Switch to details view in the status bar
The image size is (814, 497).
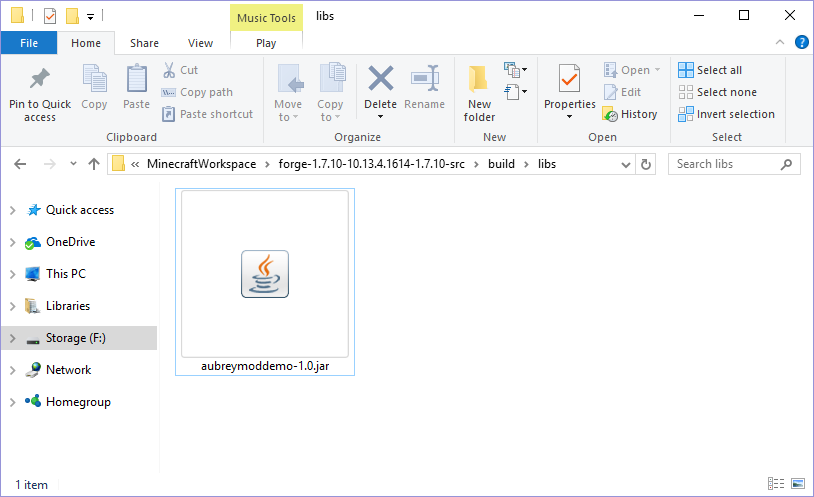tap(776, 484)
